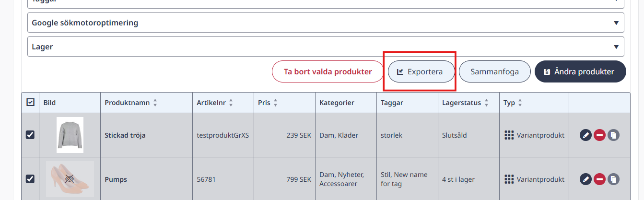Expand the Lager dropdown
Image resolution: width=644 pixels, height=200 pixels.
[326, 47]
